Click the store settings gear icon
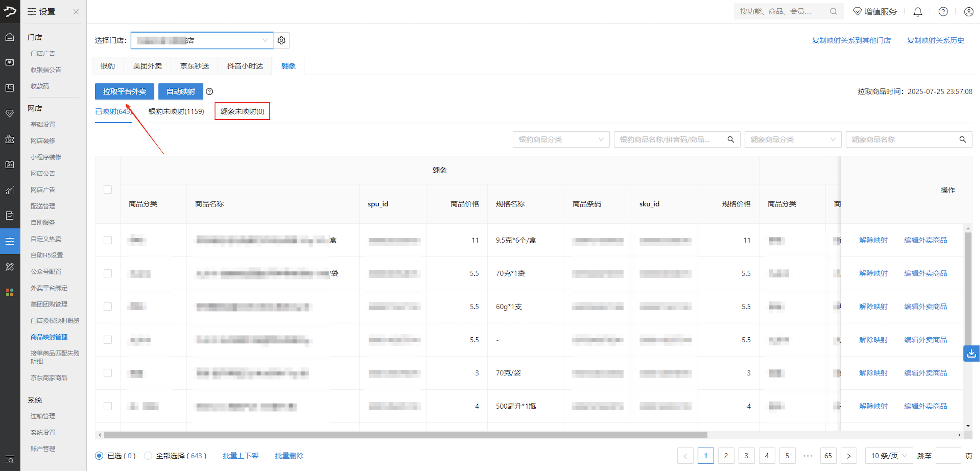 coord(281,40)
